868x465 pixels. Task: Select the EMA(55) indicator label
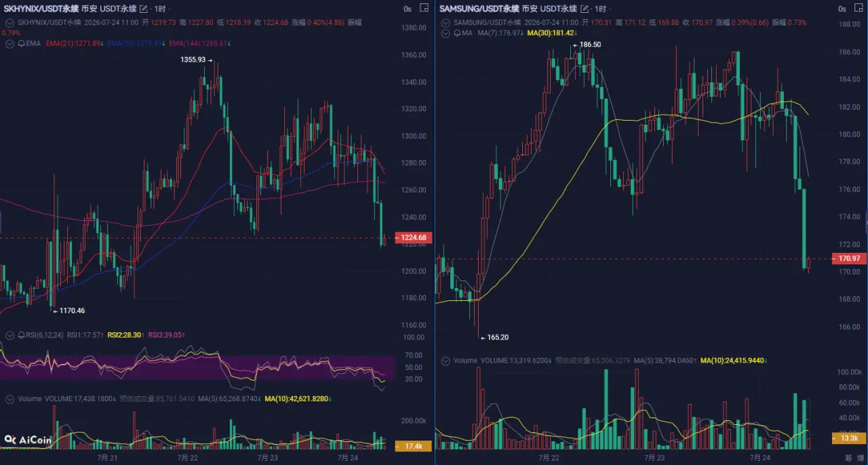pos(135,43)
